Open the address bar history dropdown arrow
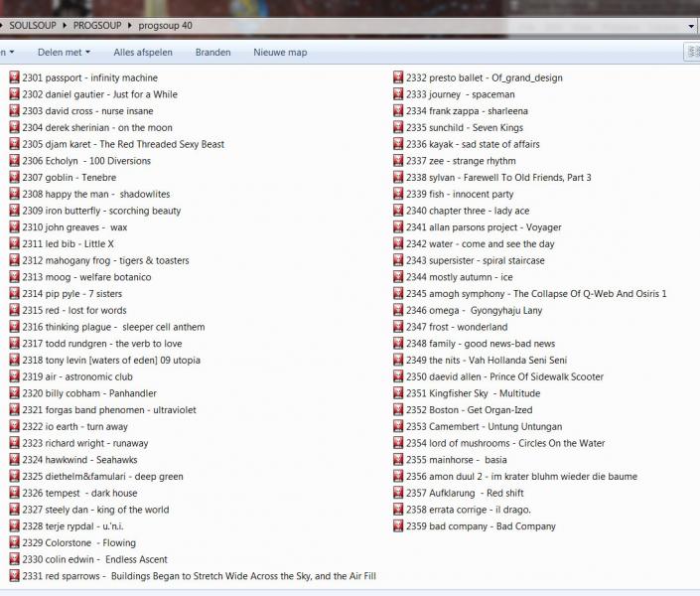Viewport: 700px width, 596px height. click(x=691, y=26)
